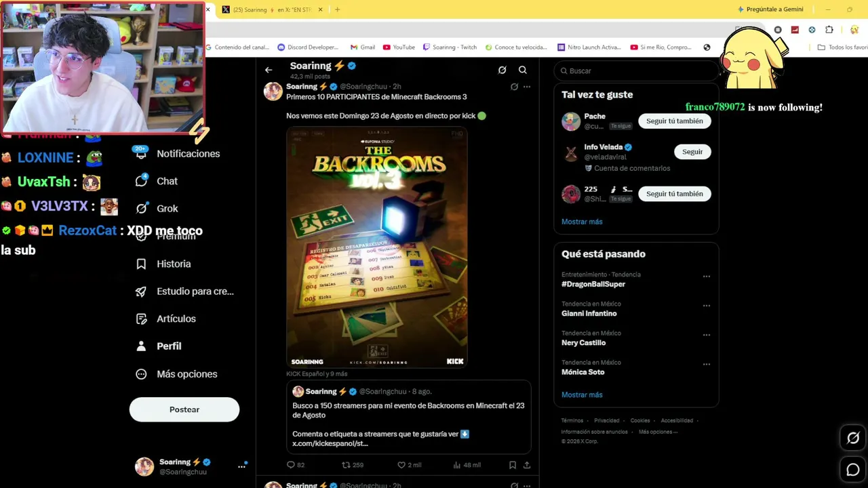Open the Nery Castillo trend

584,343
